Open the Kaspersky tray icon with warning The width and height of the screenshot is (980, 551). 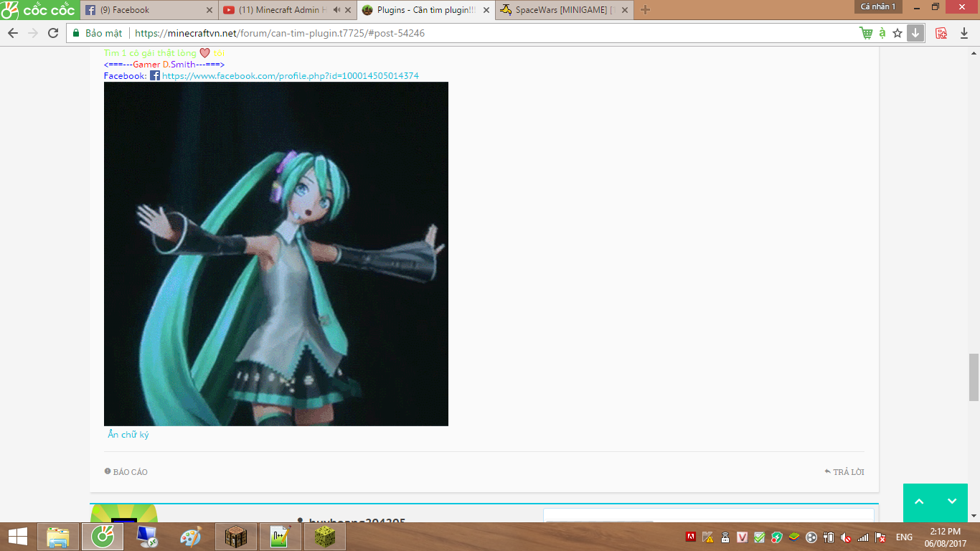pyautogui.click(x=708, y=537)
